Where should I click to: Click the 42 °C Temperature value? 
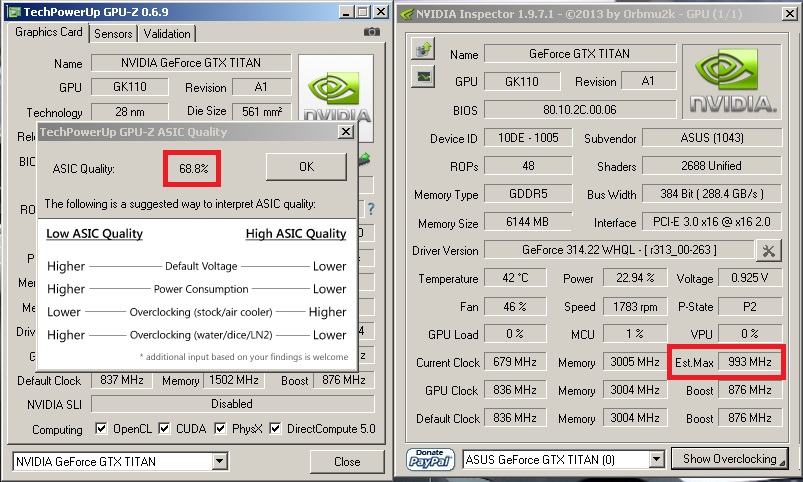click(x=515, y=278)
